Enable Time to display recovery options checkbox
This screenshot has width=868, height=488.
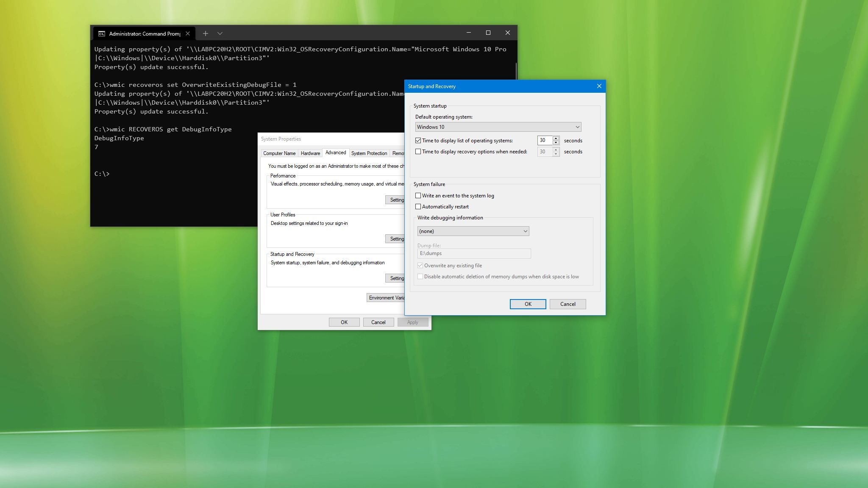418,152
